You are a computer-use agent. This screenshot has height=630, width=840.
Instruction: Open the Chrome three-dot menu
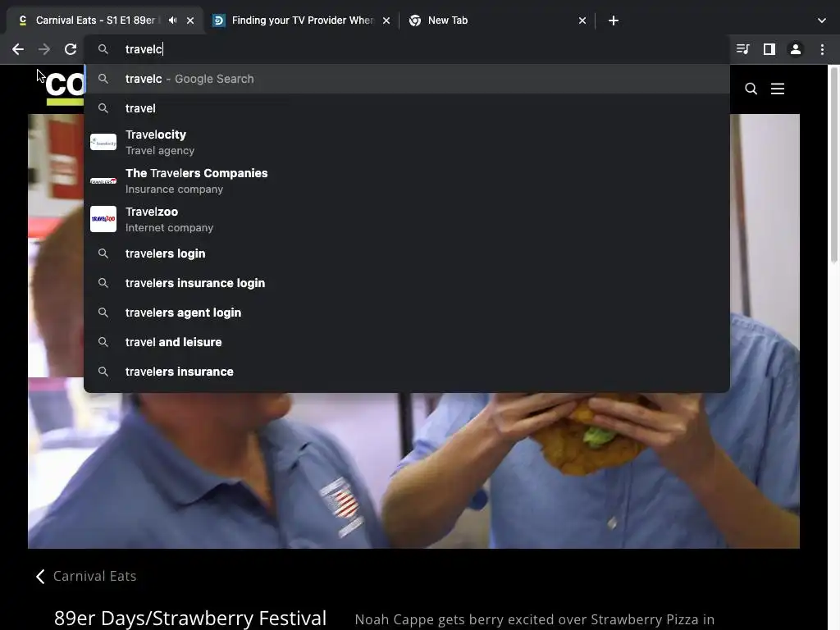pos(822,49)
